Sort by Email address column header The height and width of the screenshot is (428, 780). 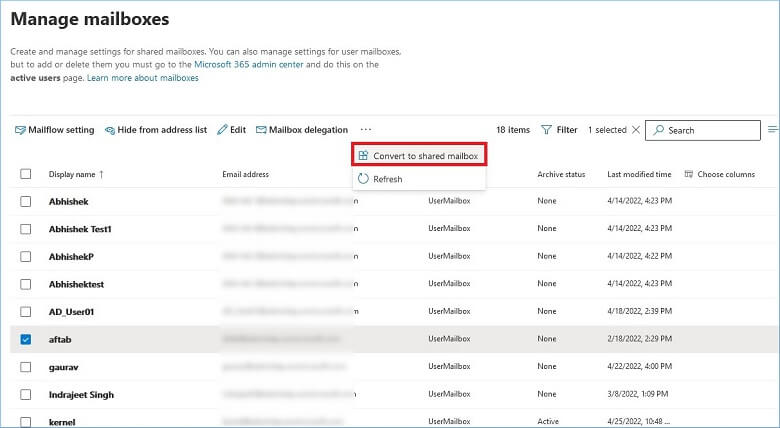point(245,174)
